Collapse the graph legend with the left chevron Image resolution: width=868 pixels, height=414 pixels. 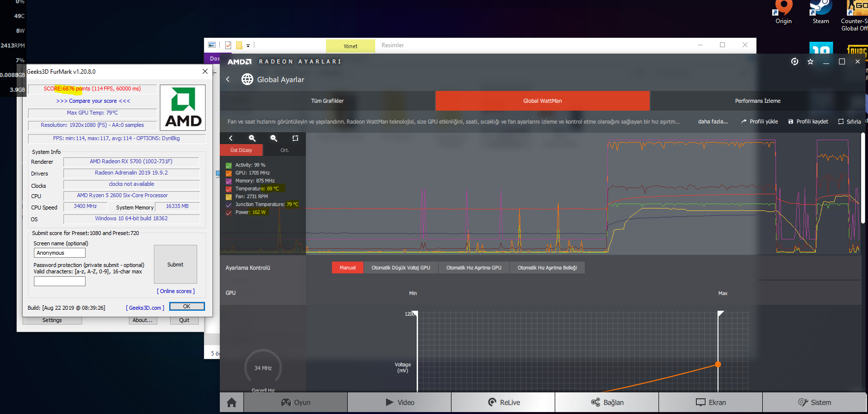coord(231,138)
